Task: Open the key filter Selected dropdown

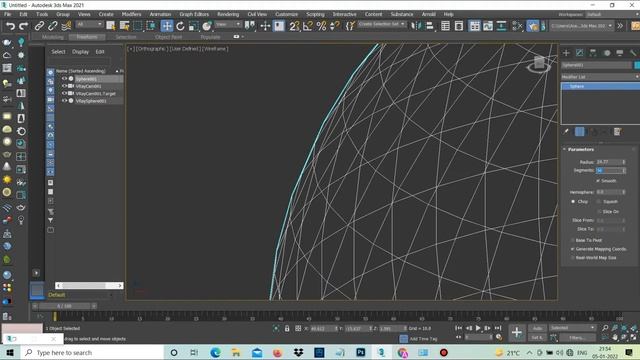Action: [572, 328]
